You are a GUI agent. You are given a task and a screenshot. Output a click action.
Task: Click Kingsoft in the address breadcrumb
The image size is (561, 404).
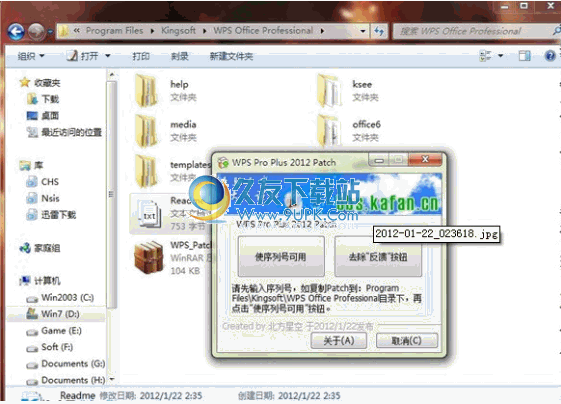(179, 31)
